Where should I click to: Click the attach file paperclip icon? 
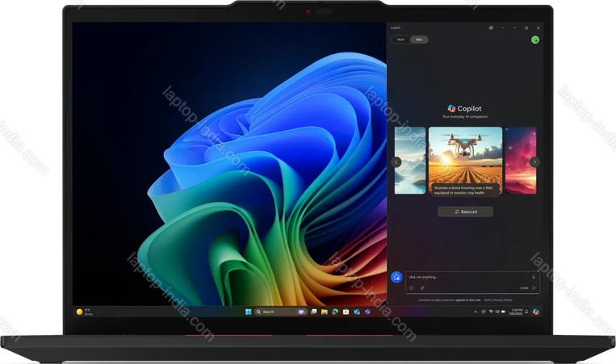[422, 287]
